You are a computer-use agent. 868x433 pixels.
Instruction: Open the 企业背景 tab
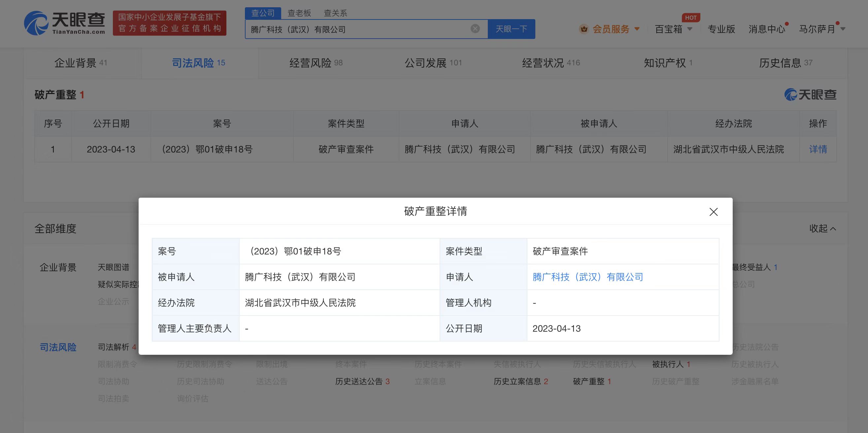[x=81, y=63]
